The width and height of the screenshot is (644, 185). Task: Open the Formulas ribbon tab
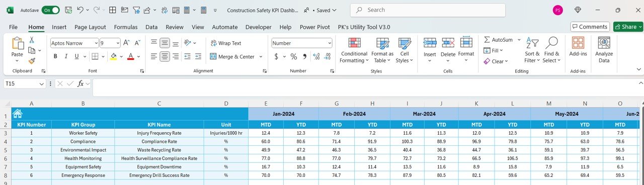click(126, 27)
